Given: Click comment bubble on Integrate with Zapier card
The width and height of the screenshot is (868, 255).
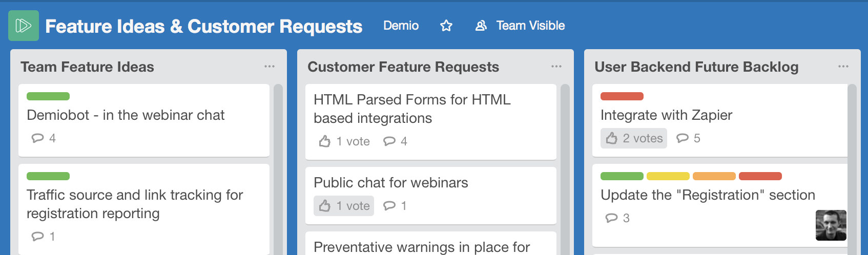Looking at the screenshot, I should [x=682, y=138].
